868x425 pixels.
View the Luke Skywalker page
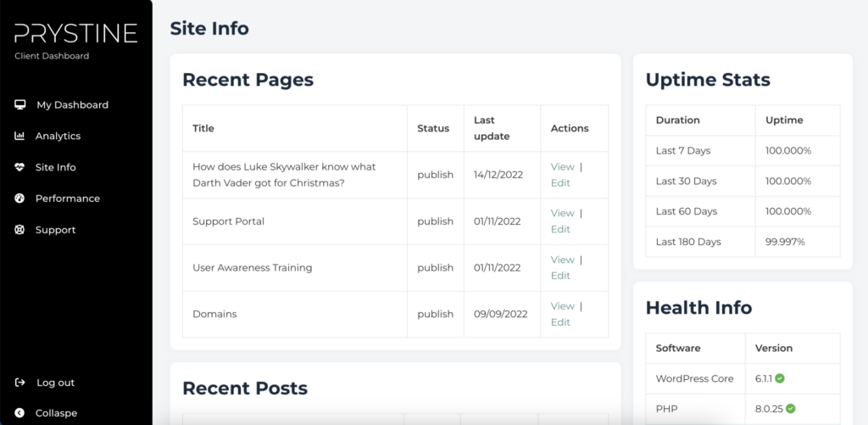click(563, 167)
